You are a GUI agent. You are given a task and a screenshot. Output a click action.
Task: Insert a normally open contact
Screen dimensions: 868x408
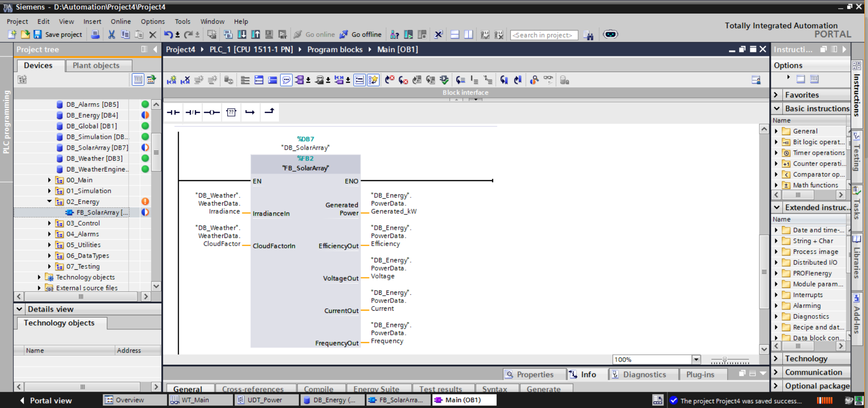point(173,112)
